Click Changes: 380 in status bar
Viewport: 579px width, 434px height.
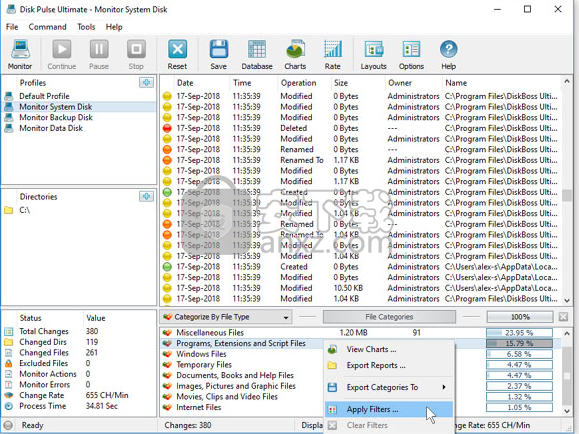pyautogui.click(x=188, y=426)
